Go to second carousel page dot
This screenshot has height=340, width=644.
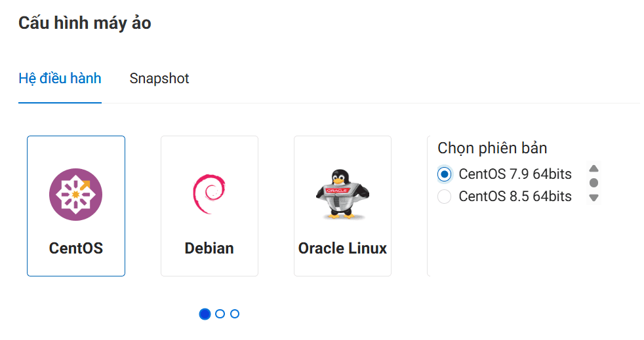220,314
